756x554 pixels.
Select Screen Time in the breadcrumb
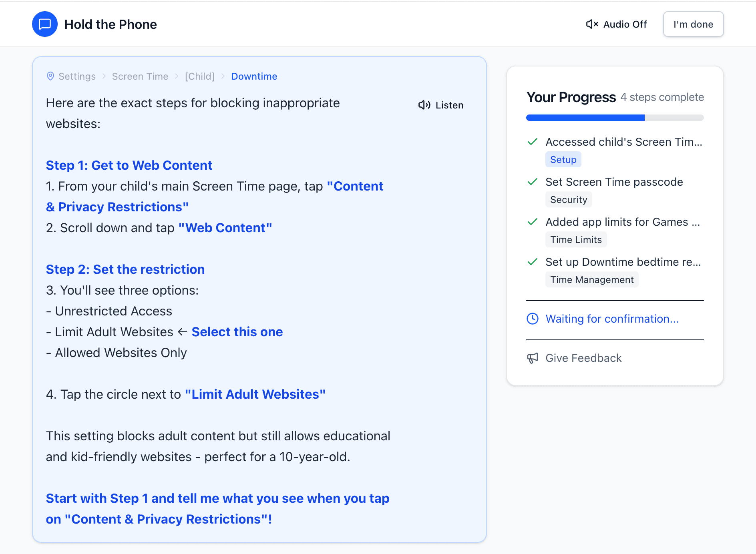(x=140, y=76)
